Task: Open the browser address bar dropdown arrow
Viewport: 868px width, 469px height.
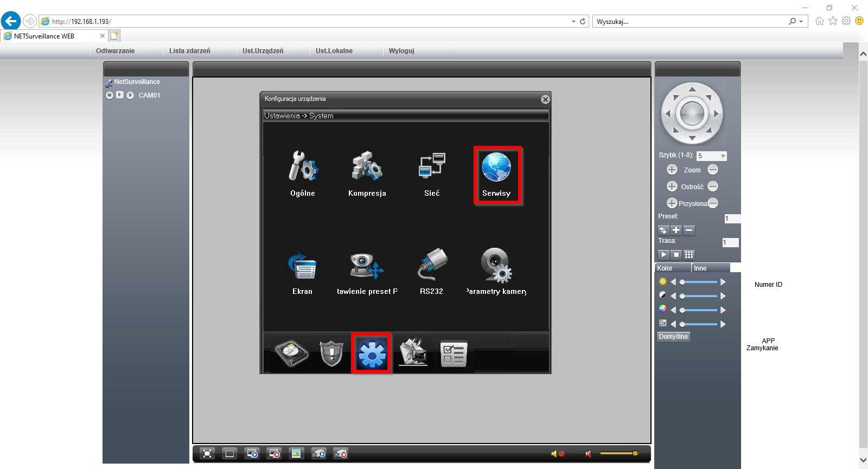Action: click(x=573, y=22)
